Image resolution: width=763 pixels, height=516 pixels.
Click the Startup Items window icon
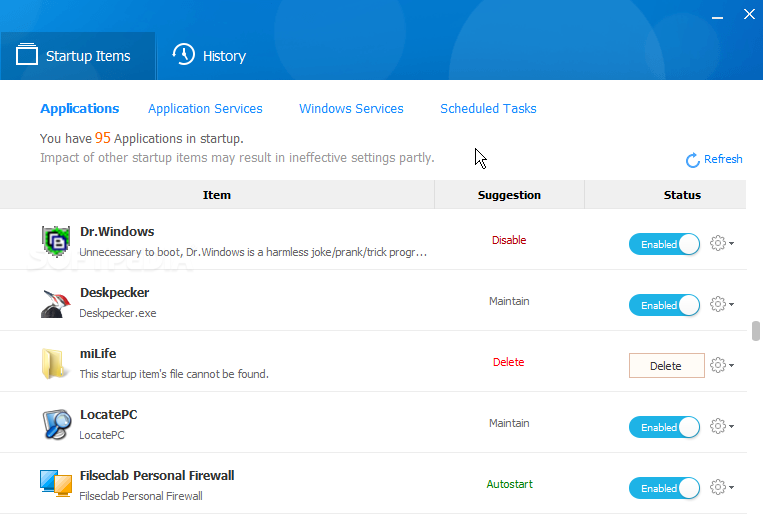click(x=27, y=54)
